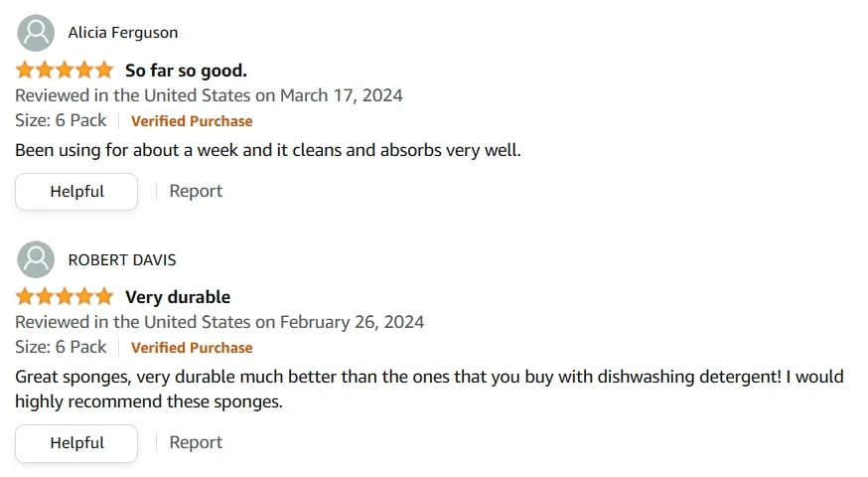Image resolution: width=868 pixels, height=477 pixels.
Task: Click the five-star rating on Robert Davis's review
Action: (65, 297)
